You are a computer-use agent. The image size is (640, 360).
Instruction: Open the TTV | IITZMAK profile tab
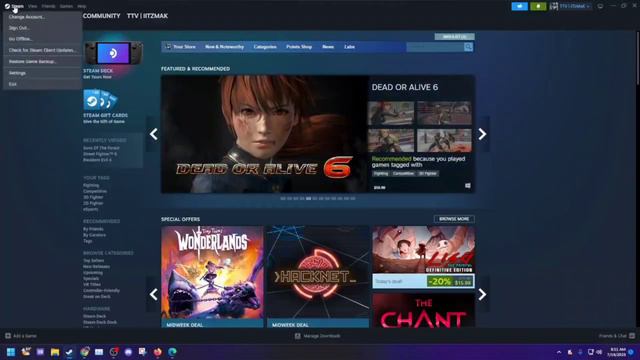tap(147, 16)
